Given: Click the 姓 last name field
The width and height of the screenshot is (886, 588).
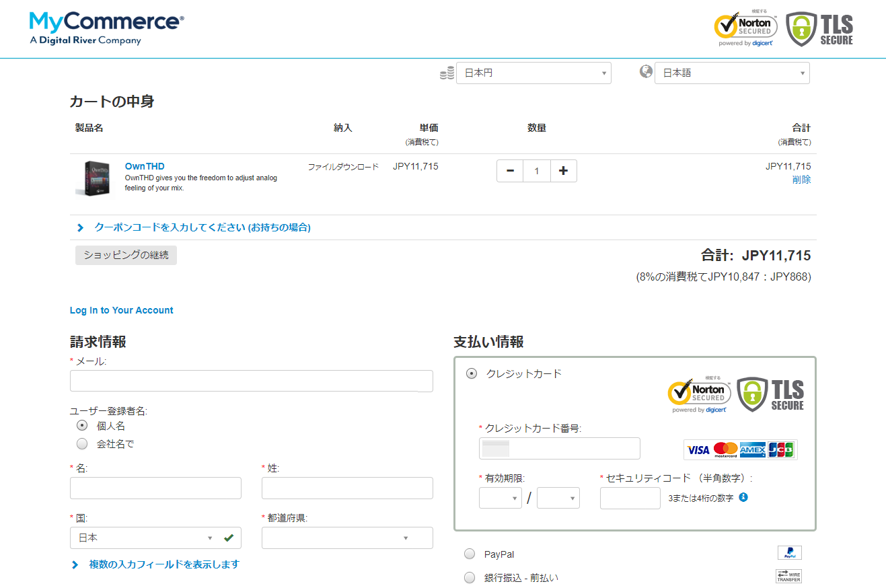Looking at the screenshot, I should (x=347, y=488).
